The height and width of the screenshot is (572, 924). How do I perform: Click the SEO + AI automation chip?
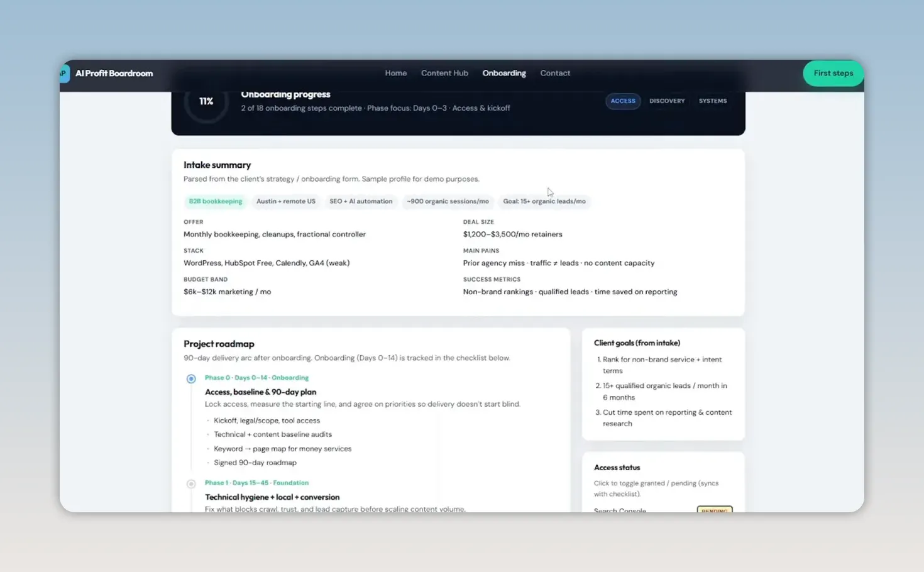click(361, 201)
